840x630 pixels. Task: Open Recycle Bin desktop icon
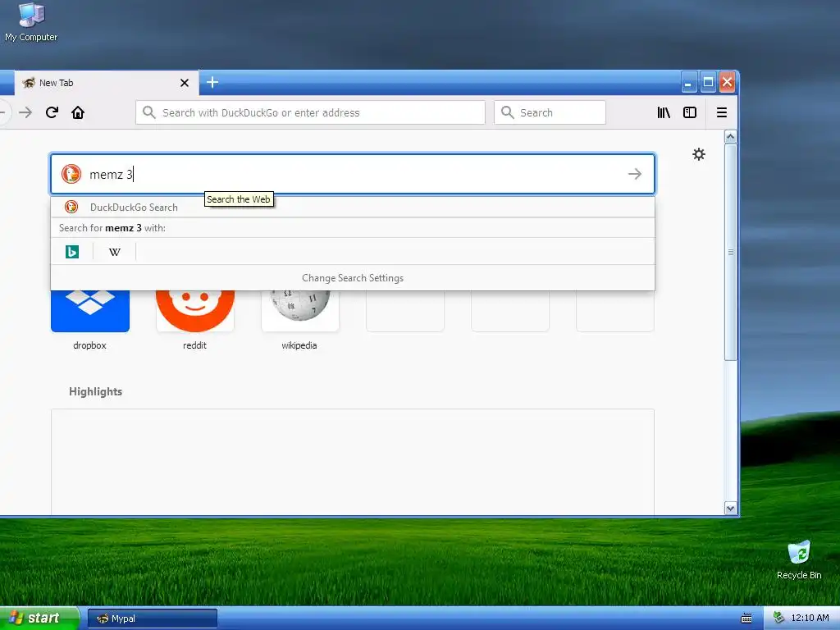(799, 559)
